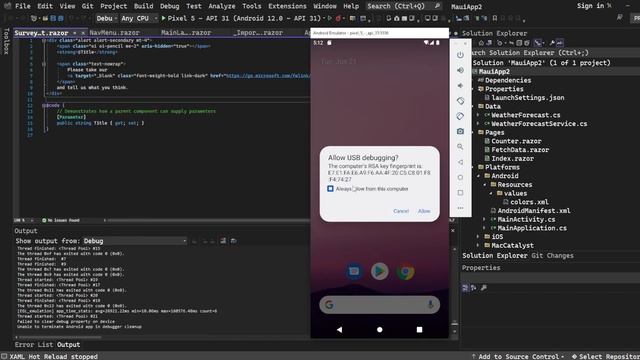Expand MainApplication.cs node
The height and width of the screenshot is (360, 640).
point(484,228)
